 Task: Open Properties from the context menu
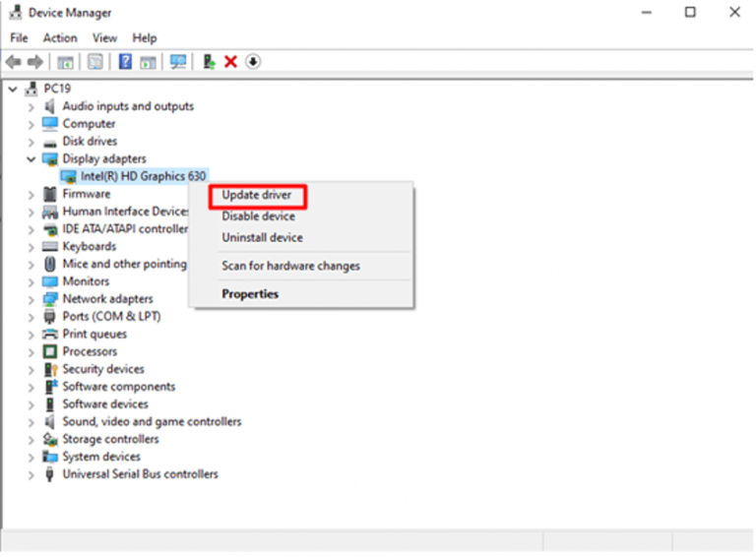click(x=250, y=293)
